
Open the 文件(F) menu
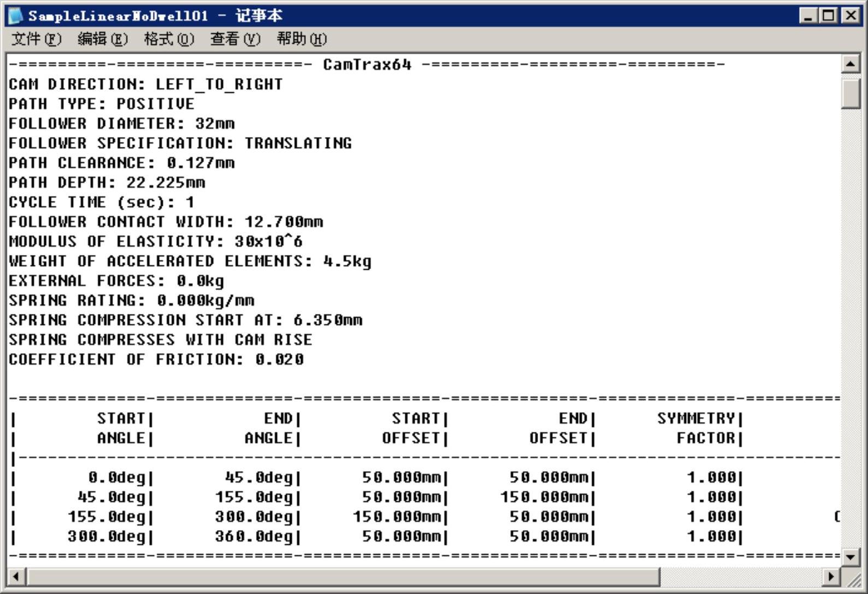coord(37,39)
